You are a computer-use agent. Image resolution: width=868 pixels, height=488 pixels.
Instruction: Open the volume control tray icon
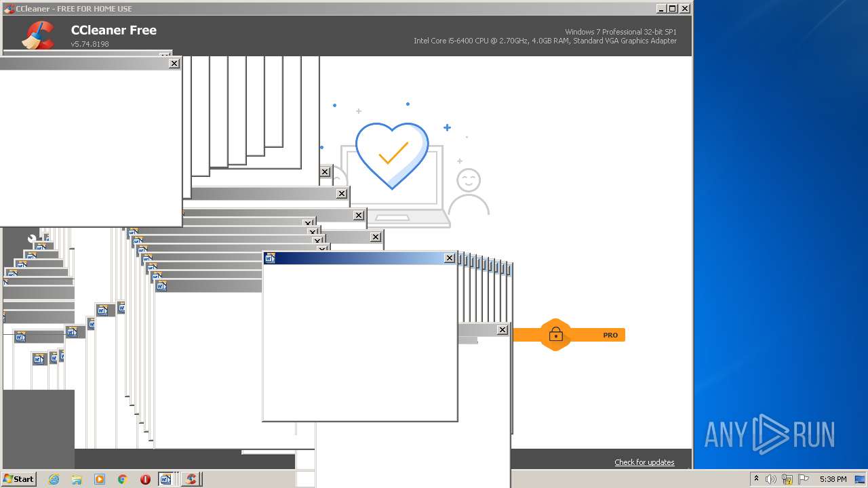click(x=771, y=479)
